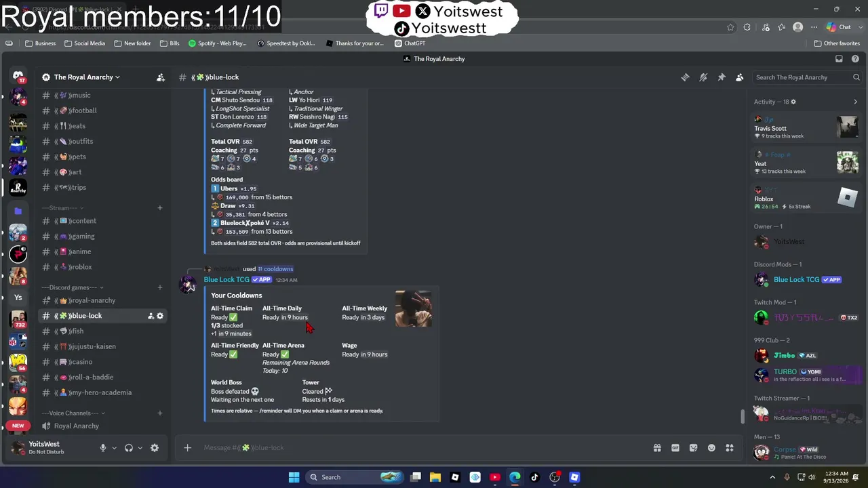Toggle channel notification settings bell icon

pyautogui.click(x=703, y=77)
